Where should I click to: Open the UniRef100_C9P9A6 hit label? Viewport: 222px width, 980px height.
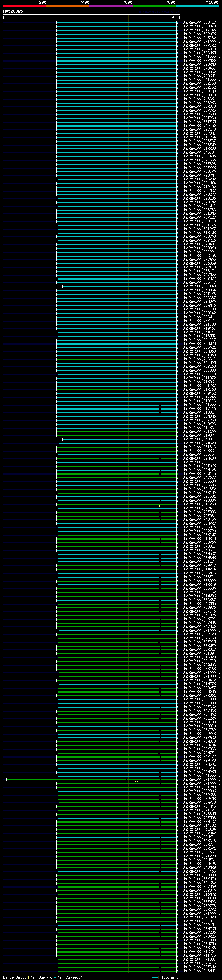pos(199,791)
